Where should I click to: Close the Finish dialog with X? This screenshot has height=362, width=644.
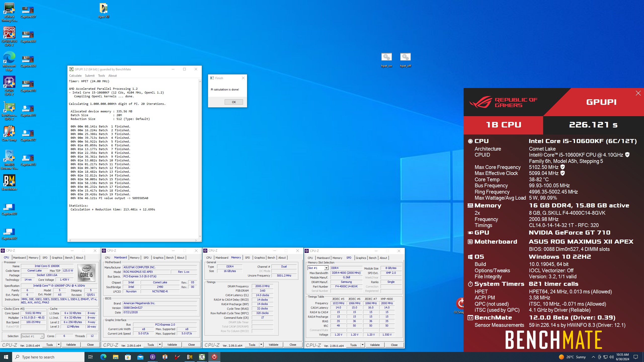point(243,78)
